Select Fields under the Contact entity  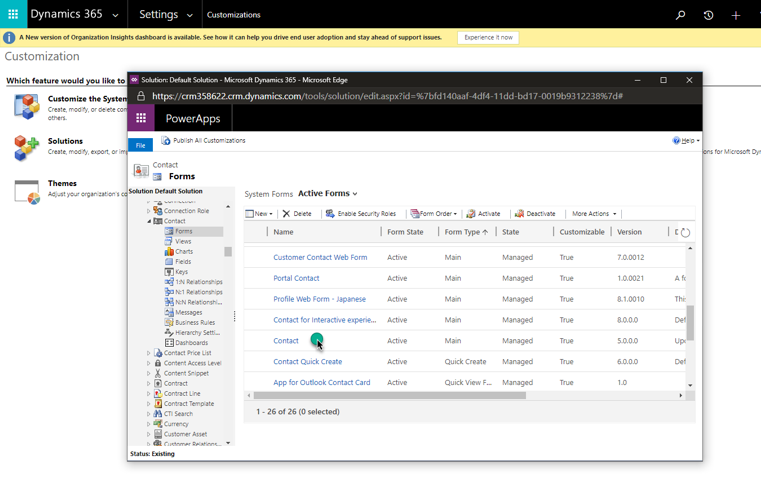(183, 262)
